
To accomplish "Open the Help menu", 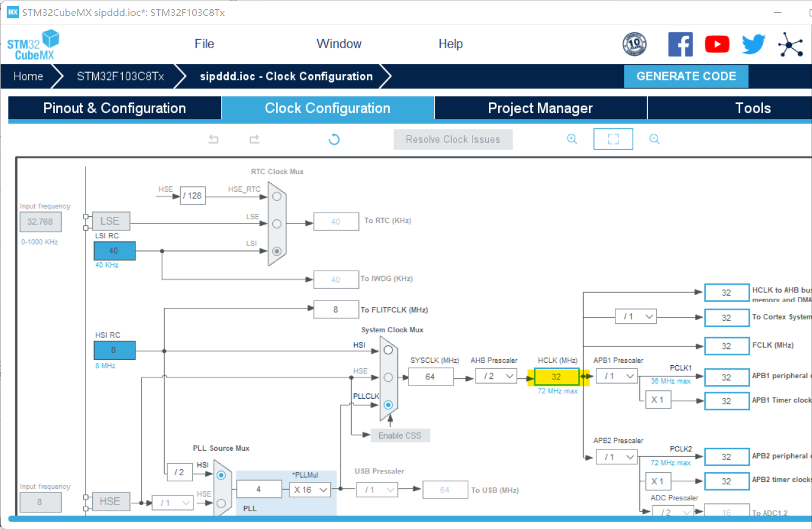I will coord(451,44).
